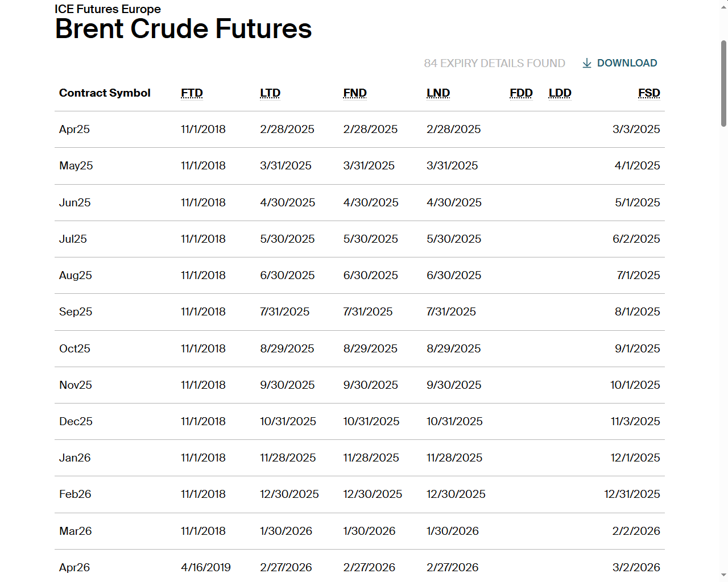Select the Dec25 contract symbol cell
The image size is (728, 582).
tap(76, 421)
